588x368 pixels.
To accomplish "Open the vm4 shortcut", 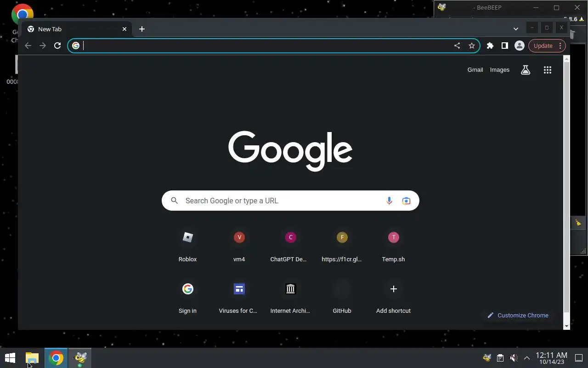I will (x=239, y=247).
